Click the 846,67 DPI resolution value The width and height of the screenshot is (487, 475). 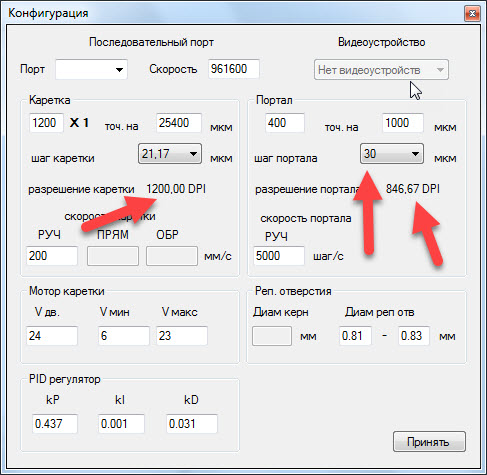413,189
